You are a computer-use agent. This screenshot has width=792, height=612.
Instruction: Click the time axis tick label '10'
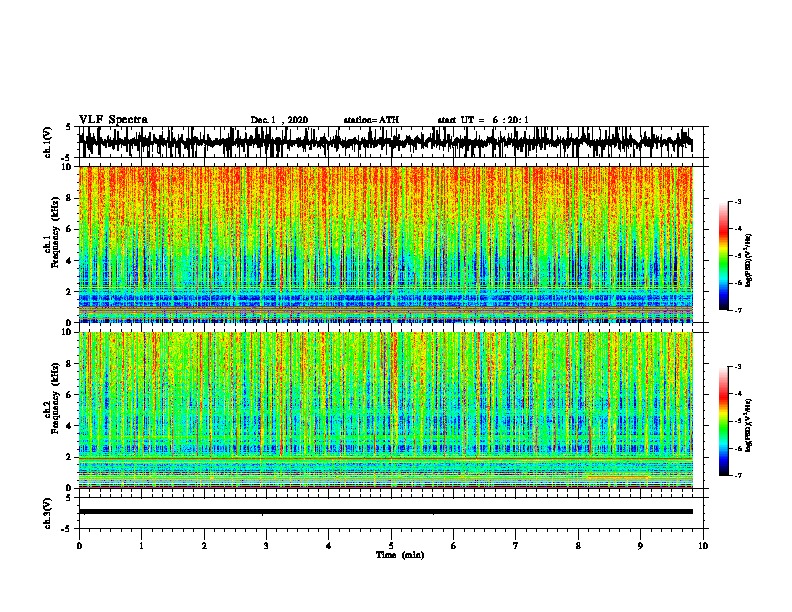click(703, 546)
